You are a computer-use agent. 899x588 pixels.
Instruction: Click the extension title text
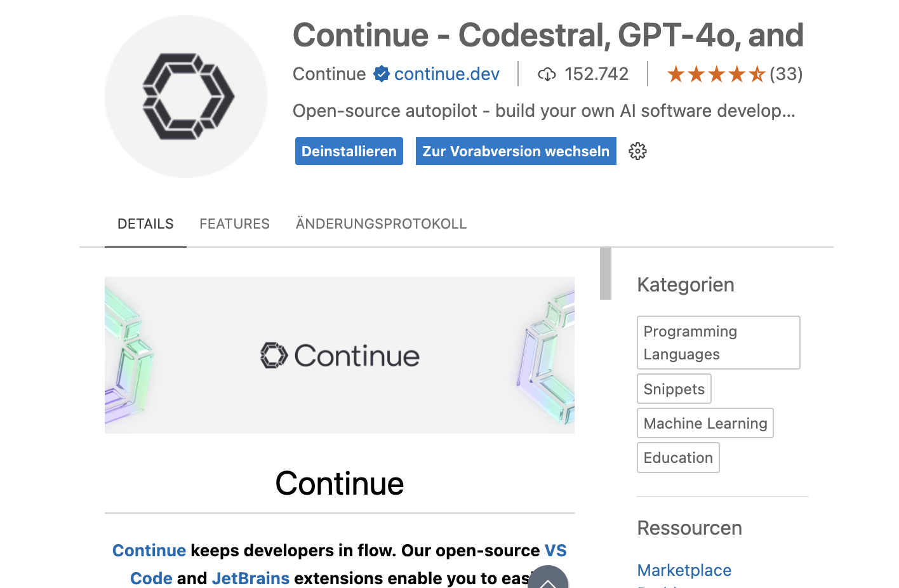pyautogui.click(x=548, y=35)
